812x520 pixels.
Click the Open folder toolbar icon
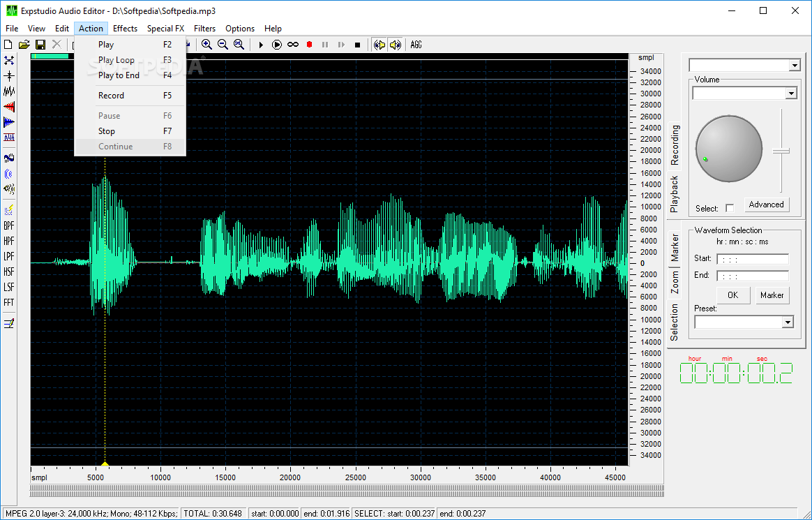(x=24, y=45)
